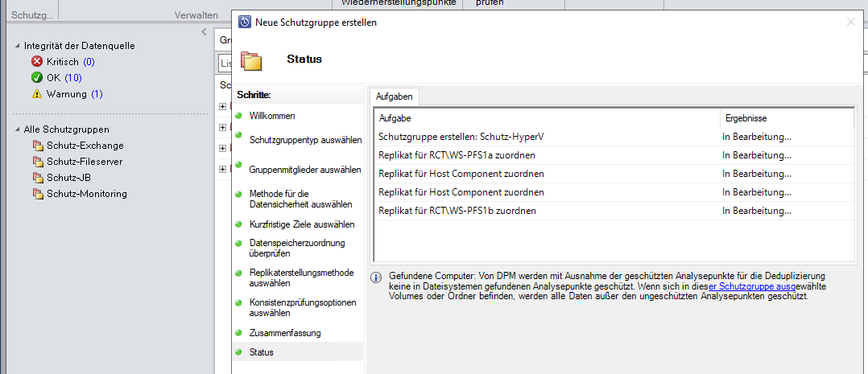Select Schutz-Monitoring protection group
This screenshot has width=868, height=374.
pos(87,194)
